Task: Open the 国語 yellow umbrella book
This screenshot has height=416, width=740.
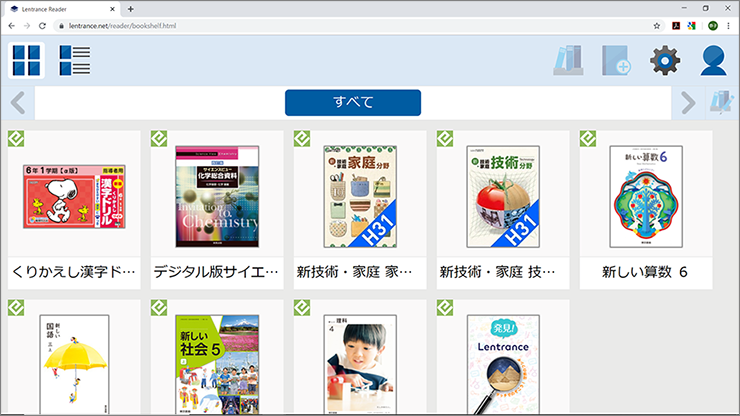Action: (x=74, y=365)
